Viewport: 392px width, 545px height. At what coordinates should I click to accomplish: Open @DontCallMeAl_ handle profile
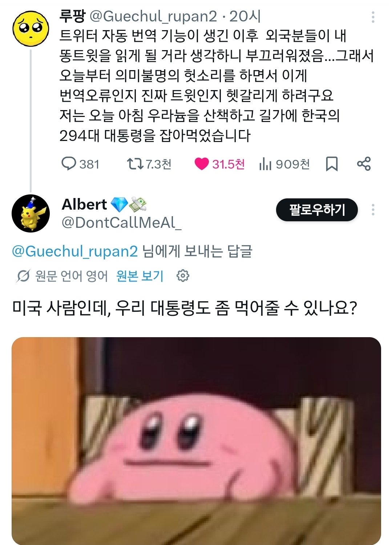[x=122, y=222]
